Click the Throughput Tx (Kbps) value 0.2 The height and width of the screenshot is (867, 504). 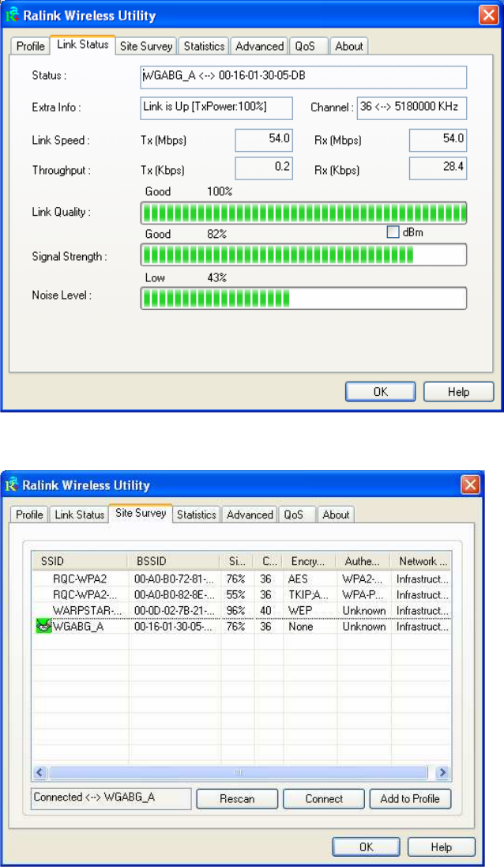pos(264,168)
